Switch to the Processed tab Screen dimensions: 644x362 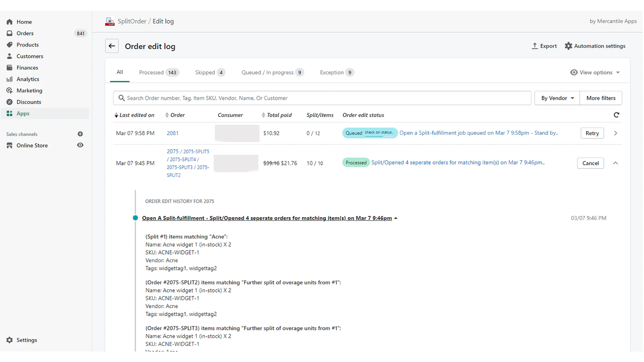[151, 72]
